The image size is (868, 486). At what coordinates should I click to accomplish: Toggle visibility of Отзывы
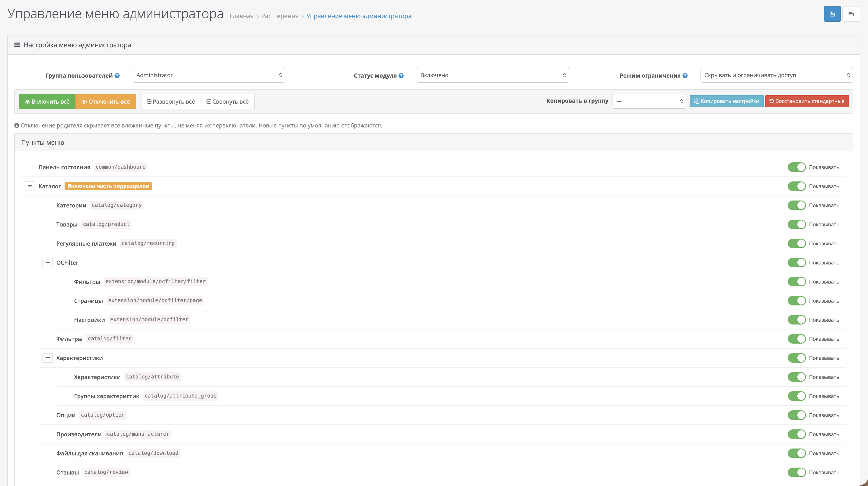[x=796, y=472]
